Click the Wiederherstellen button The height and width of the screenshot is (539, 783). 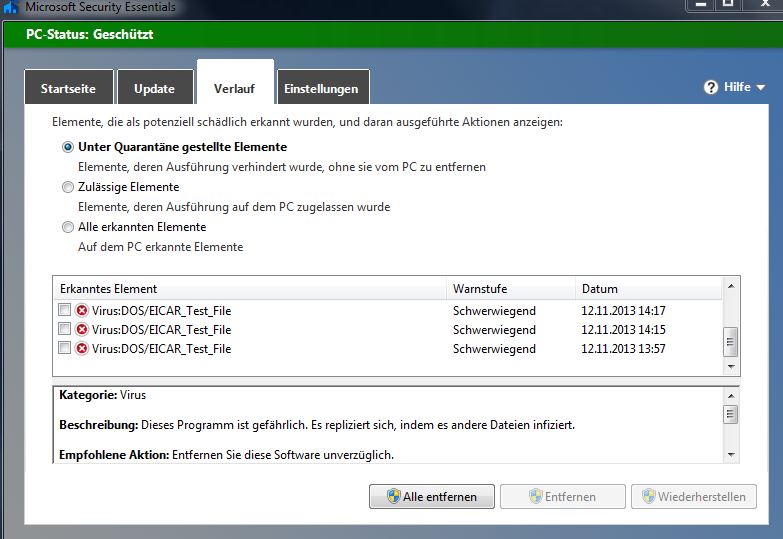click(x=694, y=497)
